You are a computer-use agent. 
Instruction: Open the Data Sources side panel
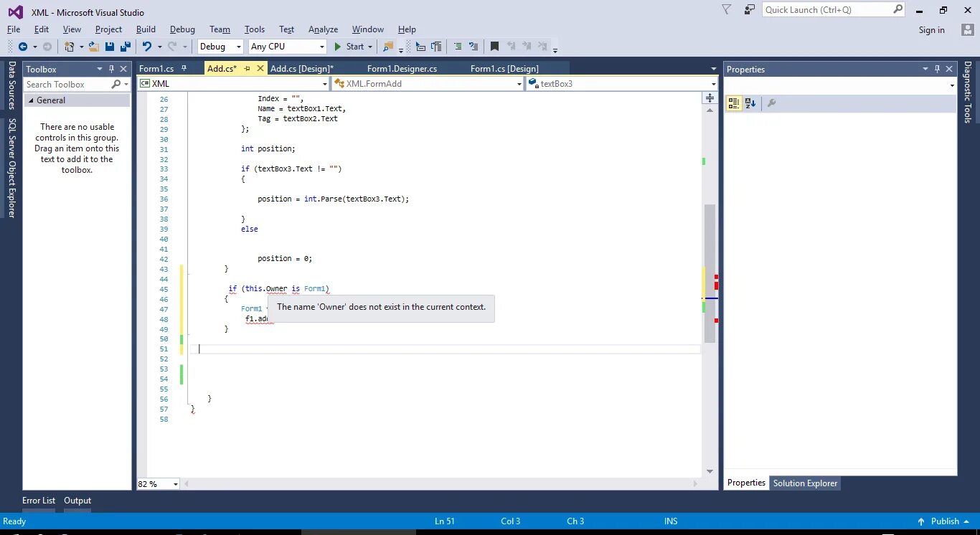tap(11, 85)
